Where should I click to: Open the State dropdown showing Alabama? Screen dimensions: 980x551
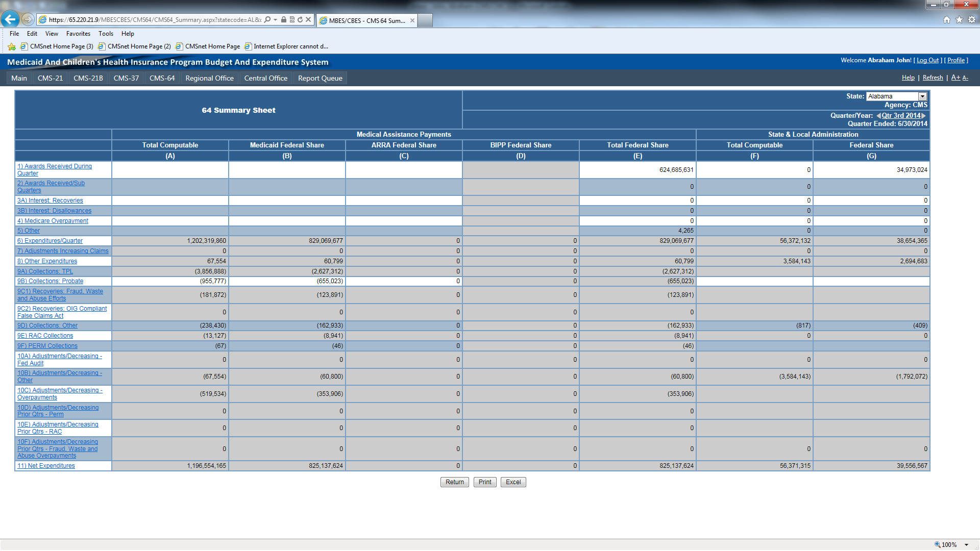pos(922,96)
